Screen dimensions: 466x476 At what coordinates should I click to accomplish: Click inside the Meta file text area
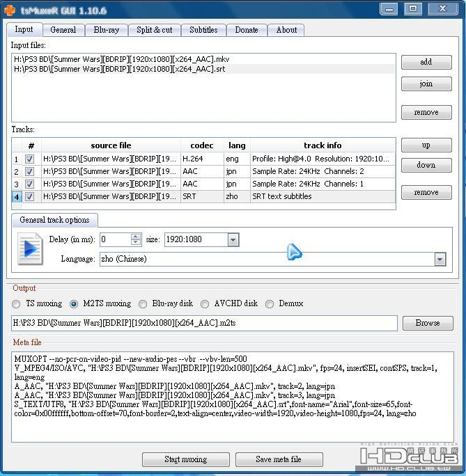point(233,397)
